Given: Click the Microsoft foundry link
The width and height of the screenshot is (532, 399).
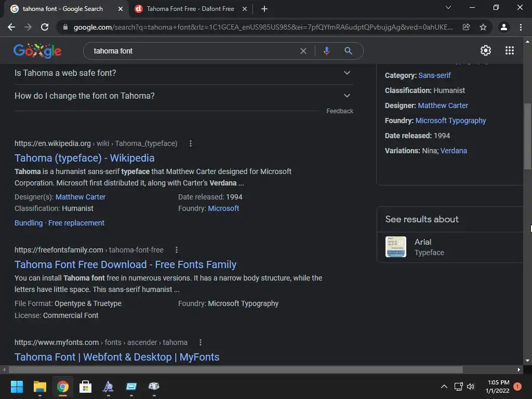Looking at the screenshot, I should [223, 208].
